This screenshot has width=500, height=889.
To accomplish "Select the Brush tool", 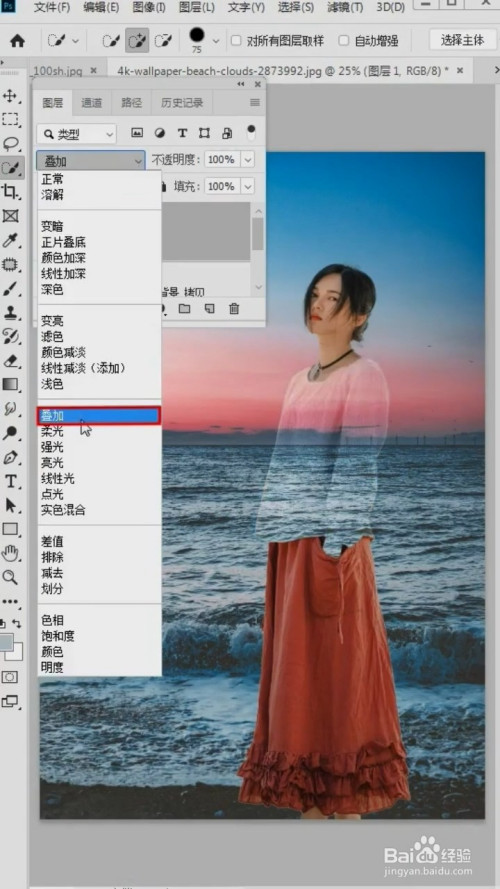I will [10, 288].
